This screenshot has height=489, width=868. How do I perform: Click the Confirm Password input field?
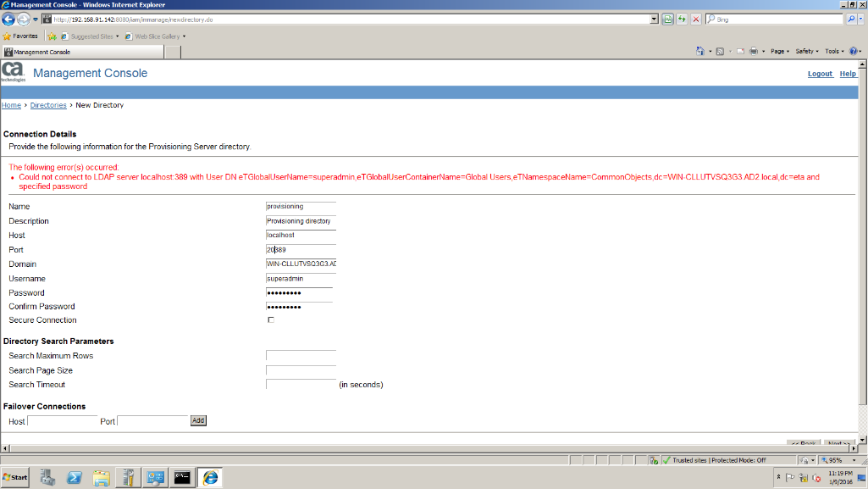tap(299, 307)
